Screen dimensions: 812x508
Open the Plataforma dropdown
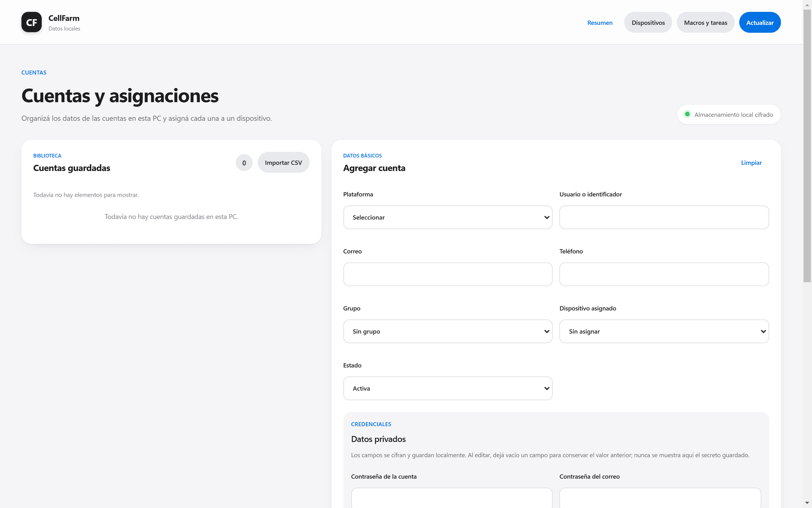click(448, 217)
